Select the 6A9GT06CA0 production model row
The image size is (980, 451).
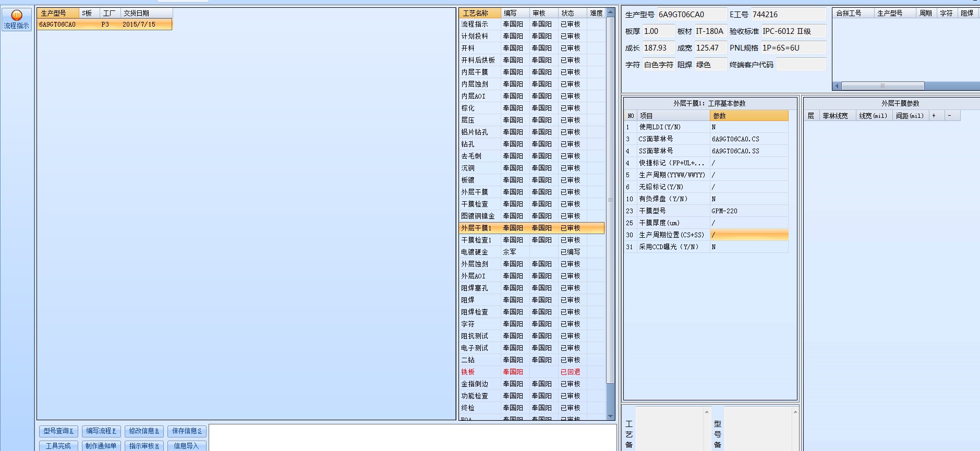pyautogui.click(x=104, y=25)
